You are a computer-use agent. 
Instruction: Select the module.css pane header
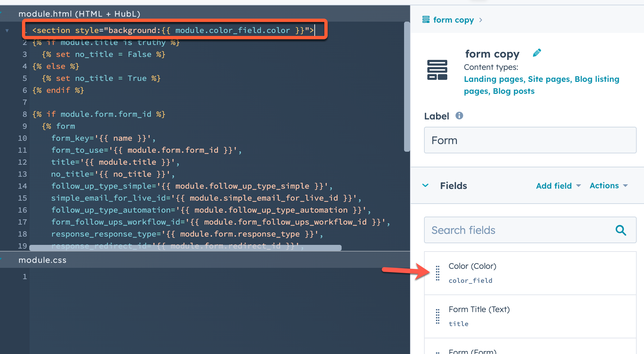pos(43,260)
